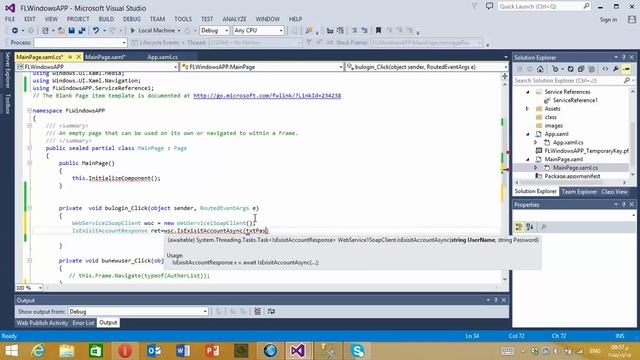
Task: Open the TOOLS menu
Action: pyautogui.click(x=182, y=19)
